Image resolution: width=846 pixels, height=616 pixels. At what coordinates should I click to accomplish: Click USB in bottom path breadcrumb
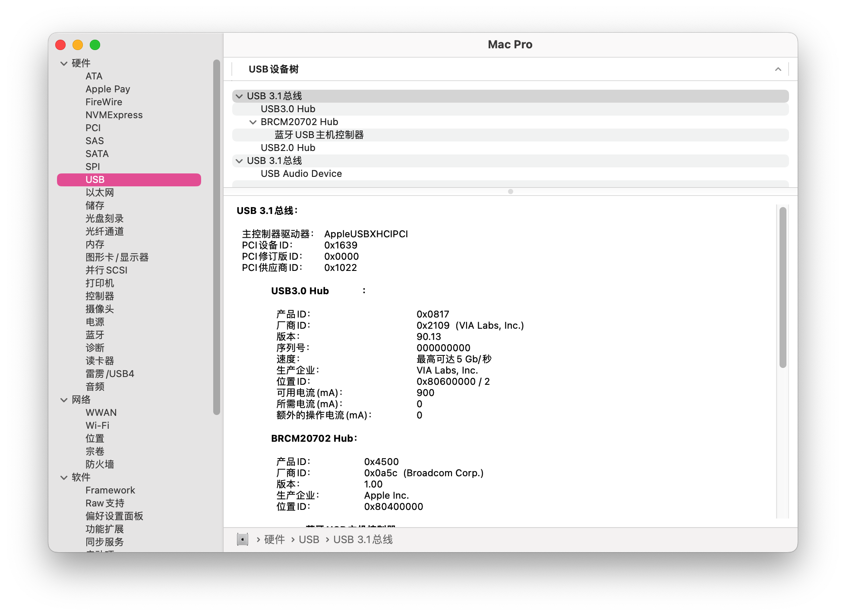[309, 540]
